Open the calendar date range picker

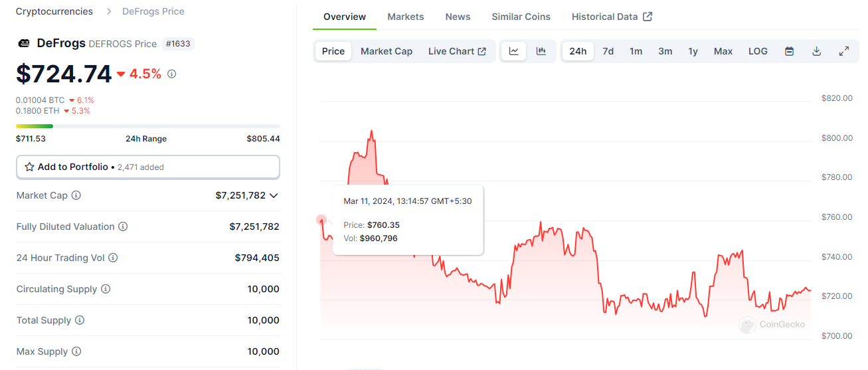pyautogui.click(x=789, y=51)
